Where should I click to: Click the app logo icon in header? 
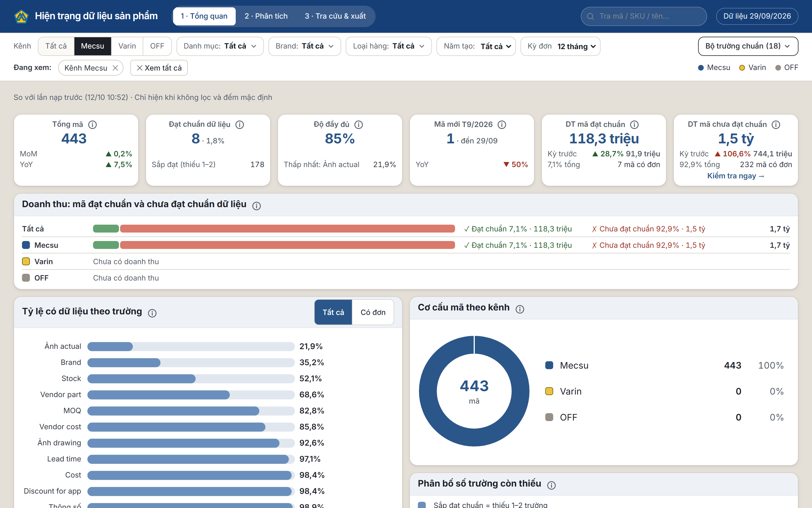coord(21,16)
